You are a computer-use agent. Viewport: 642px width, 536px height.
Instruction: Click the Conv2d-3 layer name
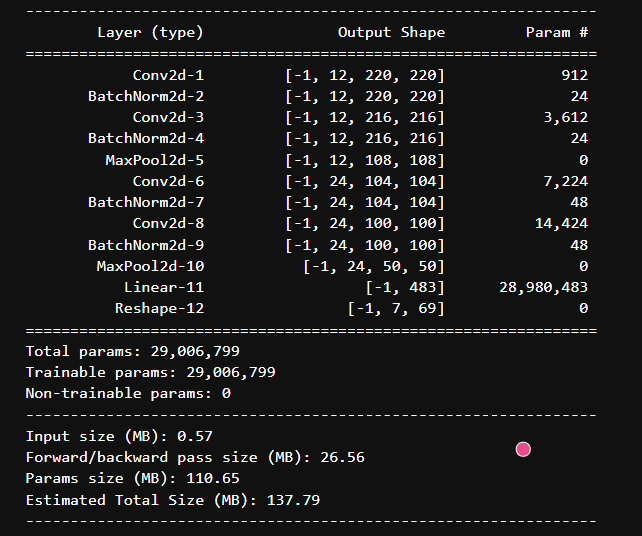point(168,118)
